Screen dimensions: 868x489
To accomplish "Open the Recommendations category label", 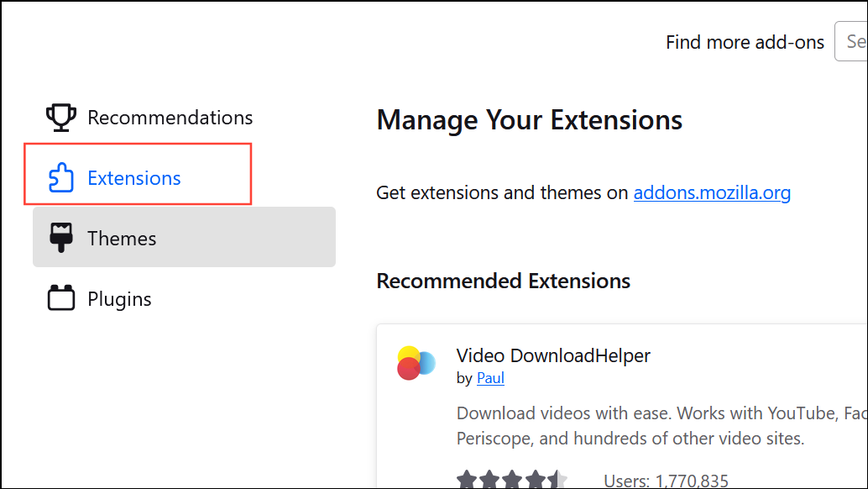I will point(170,118).
